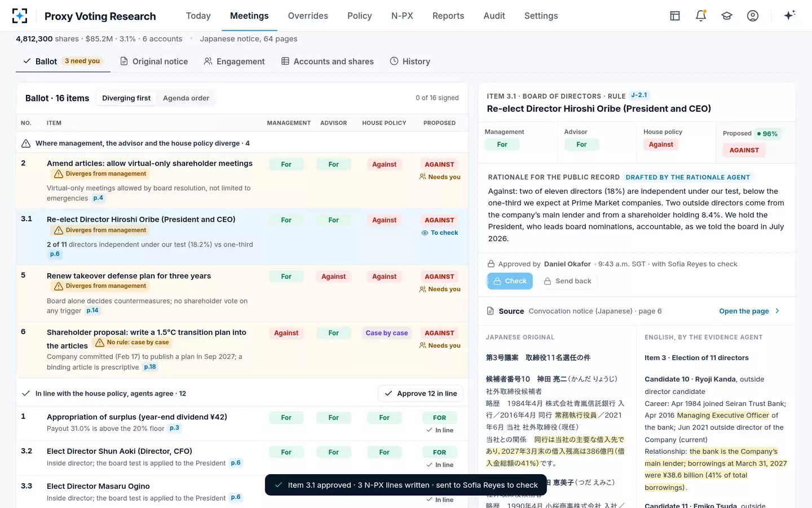The width and height of the screenshot is (812, 508).
Task: Open page reference p.14 on takeover defense item
Action: [92, 310]
